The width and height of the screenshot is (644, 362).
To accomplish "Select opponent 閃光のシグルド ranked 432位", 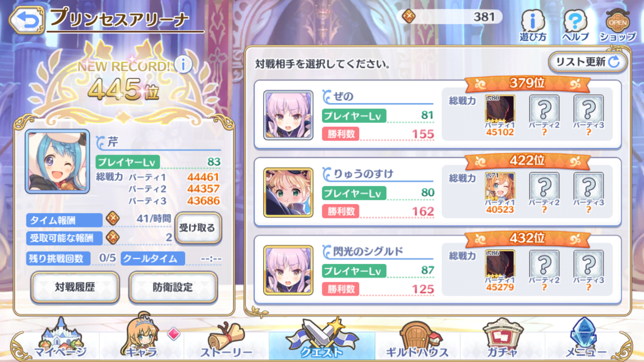I will point(438,270).
